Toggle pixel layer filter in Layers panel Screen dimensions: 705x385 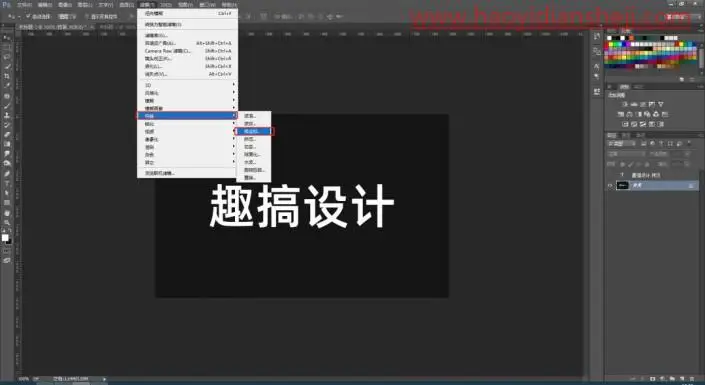tap(644, 144)
